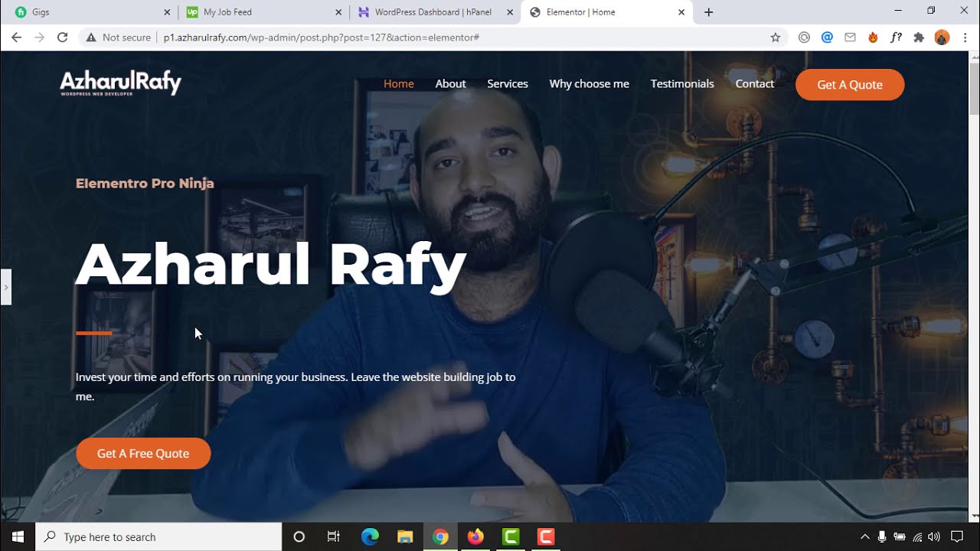Open File Explorer from taskbar
This screenshot has width=980, height=551.
[x=405, y=536]
